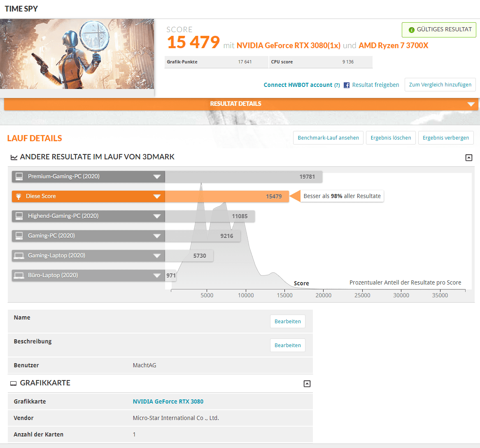This screenshot has width=480, height=448.
Task: Expand the Highend-Gaming-PC (2020) dropdown arrow
Action: point(157,216)
